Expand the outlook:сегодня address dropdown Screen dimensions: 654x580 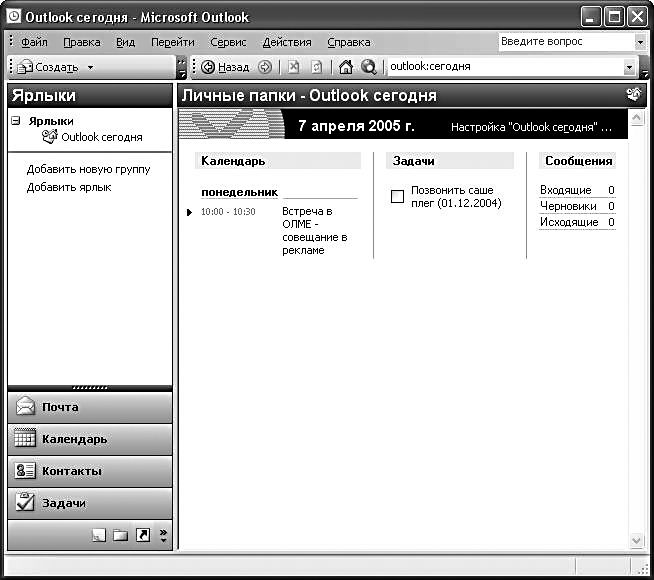(x=629, y=67)
